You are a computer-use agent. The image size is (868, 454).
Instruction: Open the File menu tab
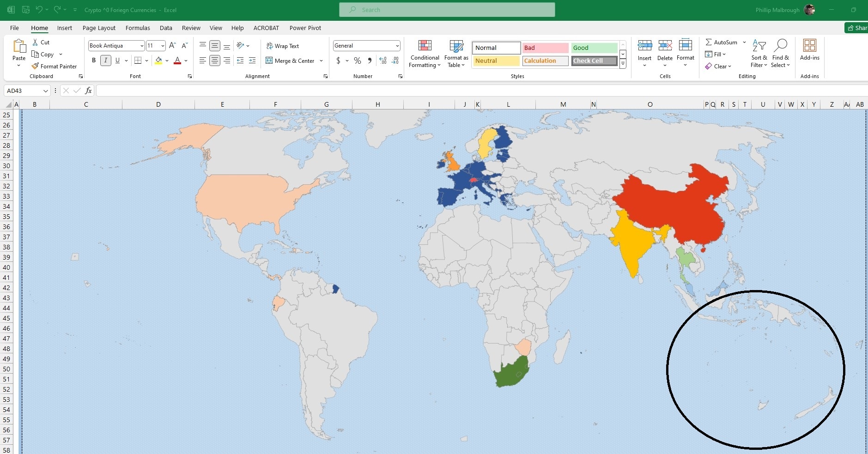[14, 28]
